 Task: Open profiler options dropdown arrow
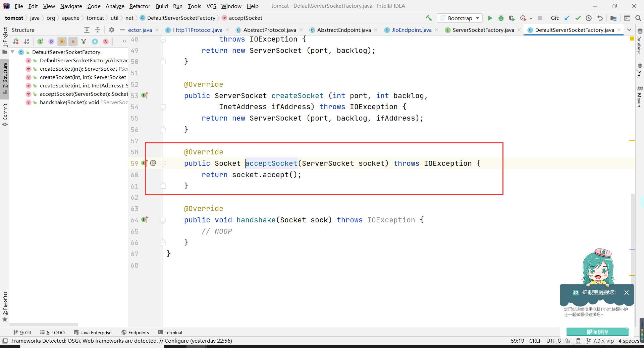coord(531,18)
